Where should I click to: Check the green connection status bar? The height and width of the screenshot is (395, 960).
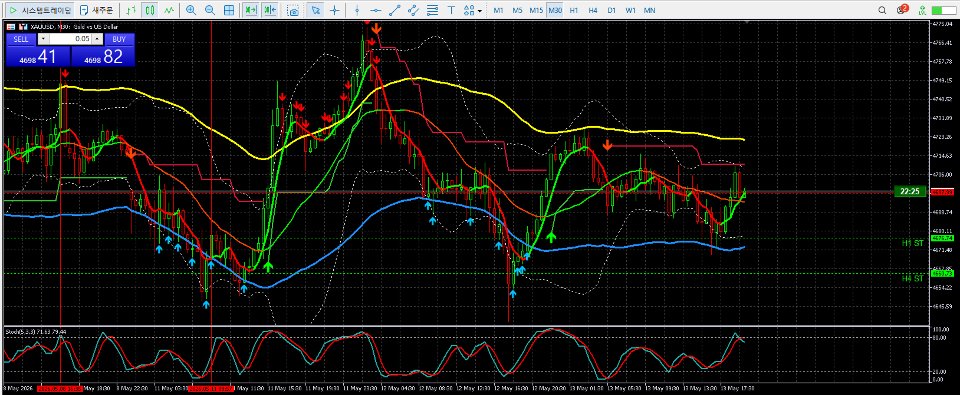click(943, 10)
